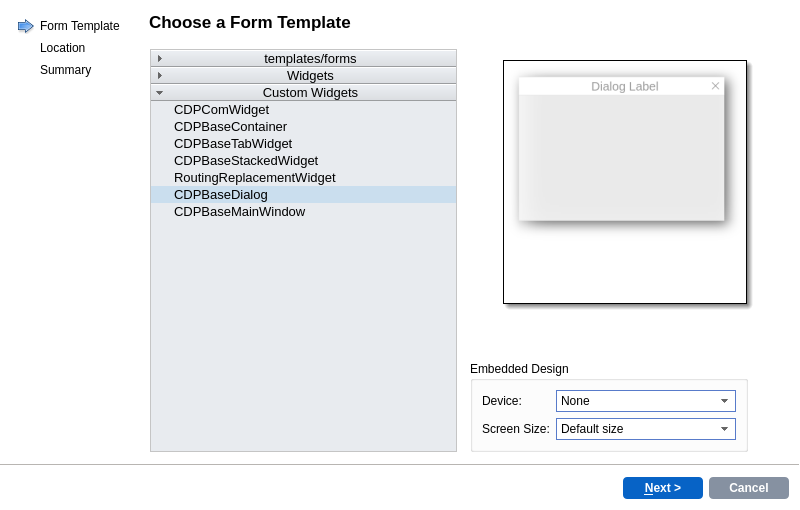The image size is (800, 510).
Task: Select RoutingReplacementWidget template
Action: pyautogui.click(x=254, y=178)
